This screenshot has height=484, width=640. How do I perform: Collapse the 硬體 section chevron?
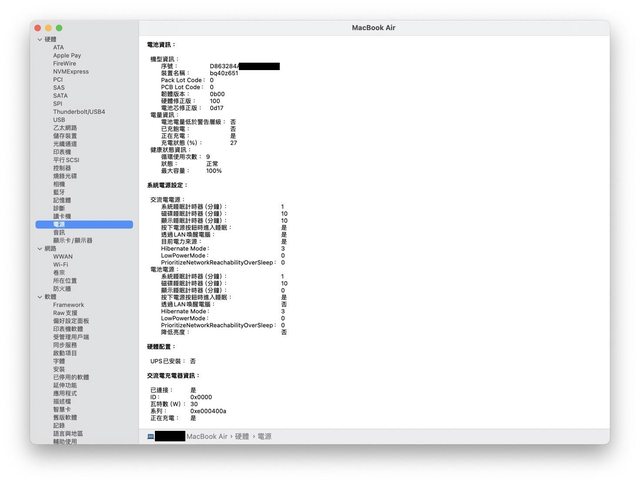point(40,40)
